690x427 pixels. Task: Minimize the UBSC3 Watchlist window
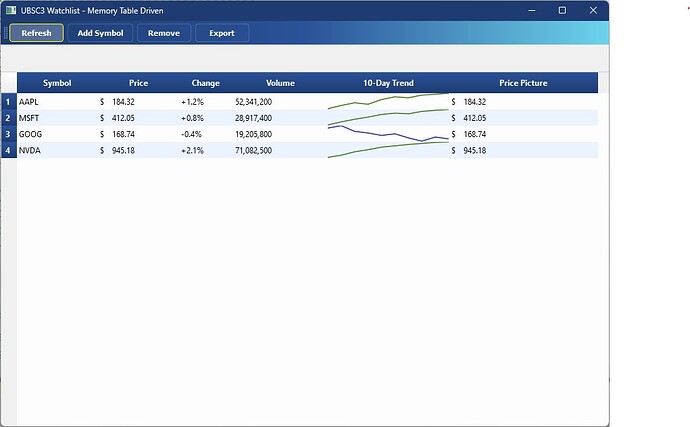pos(532,10)
